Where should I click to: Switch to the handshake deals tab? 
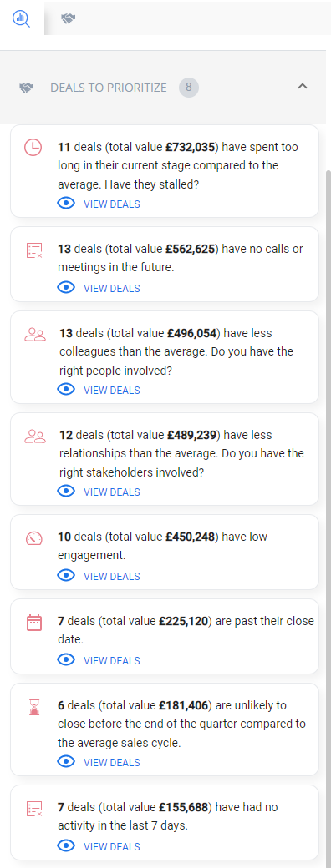(69, 19)
